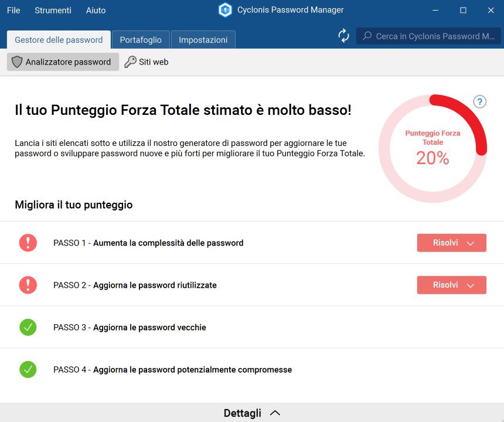Open Siti web with key icon

click(147, 62)
